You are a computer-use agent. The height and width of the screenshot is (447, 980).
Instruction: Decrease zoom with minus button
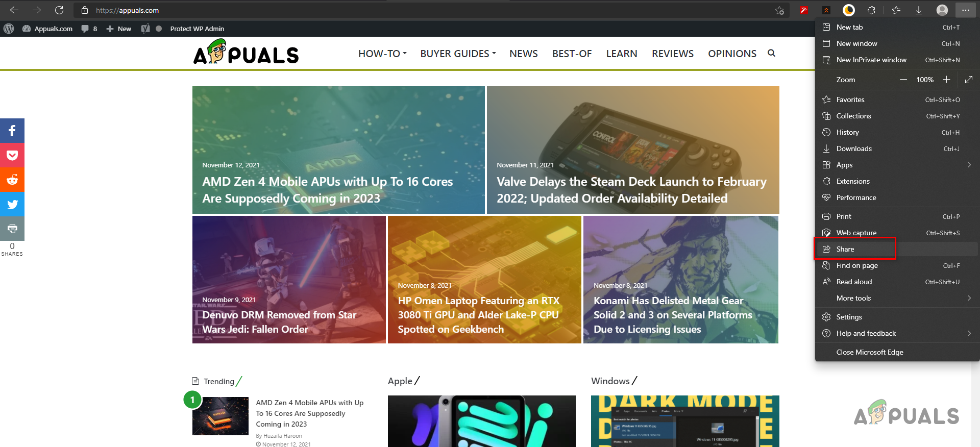tap(903, 80)
